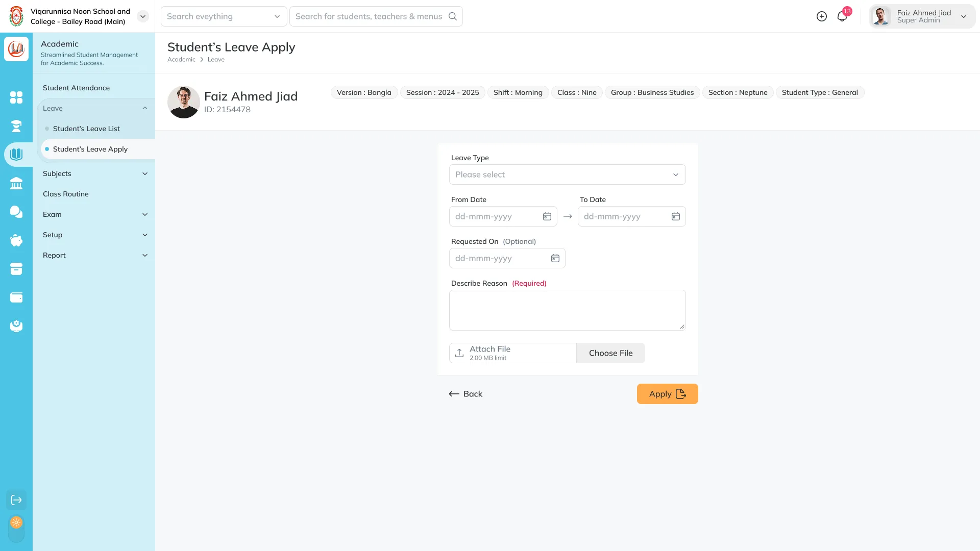Click the logout icon at sidebar bottom
Viewport: 980px width, 551px height.
click(x=16, y=500)
